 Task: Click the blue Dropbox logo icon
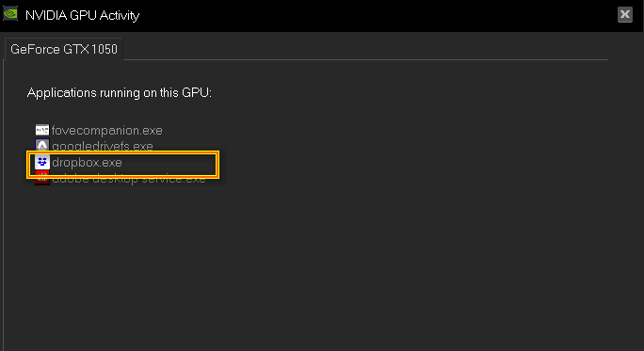click(x=41, y=162)
